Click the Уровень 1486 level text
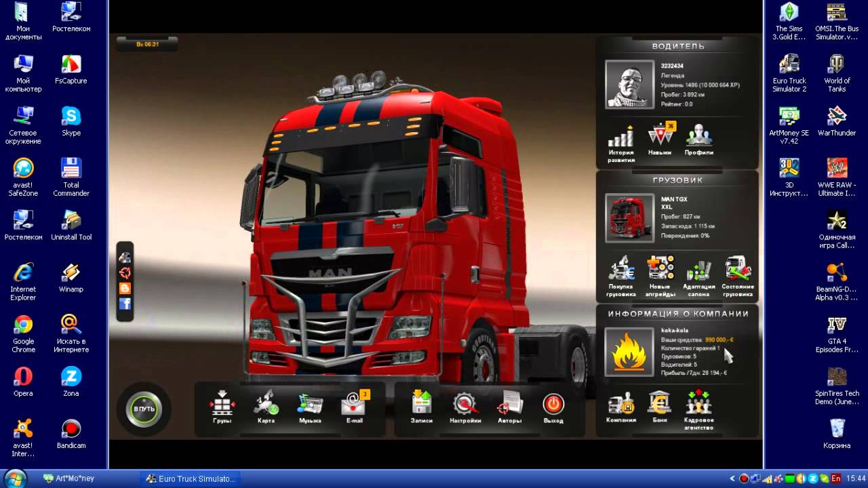868x488 pixels. [x=701, y=85]
